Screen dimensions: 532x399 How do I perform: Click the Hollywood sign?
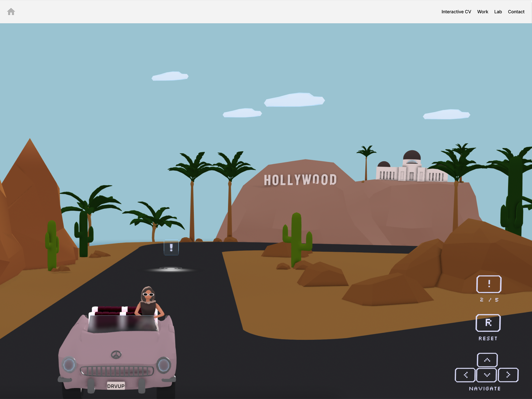click(300, 180)
